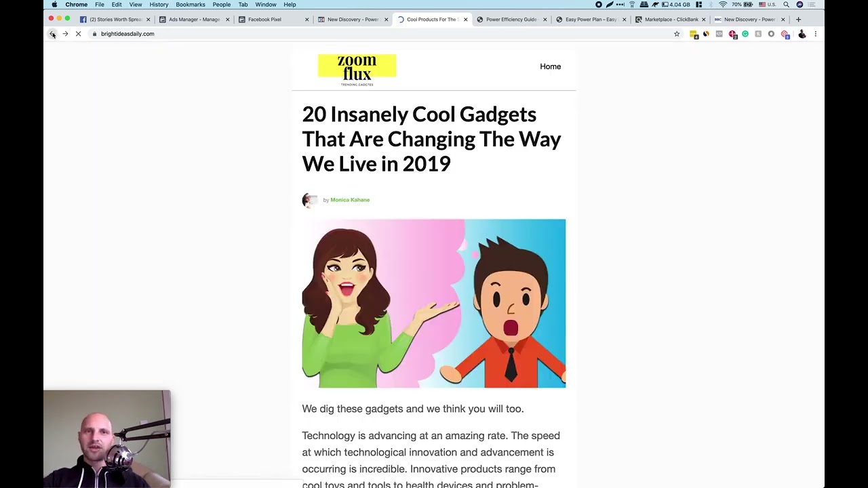Close the Facebook Pixel tab
The image size is (868, 488).
(307, 20)
